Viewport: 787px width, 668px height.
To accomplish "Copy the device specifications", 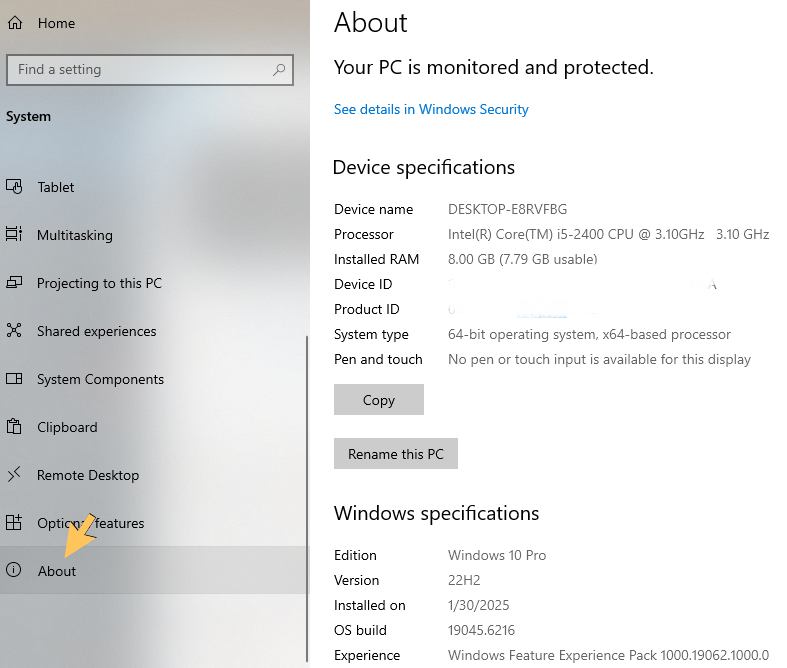I will (378, 399).
